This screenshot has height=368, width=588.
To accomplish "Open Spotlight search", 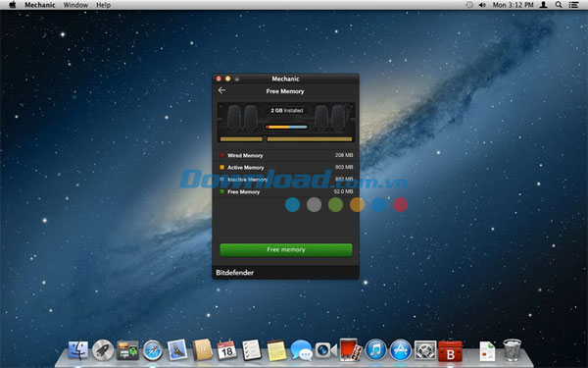I will pos(559,5).
